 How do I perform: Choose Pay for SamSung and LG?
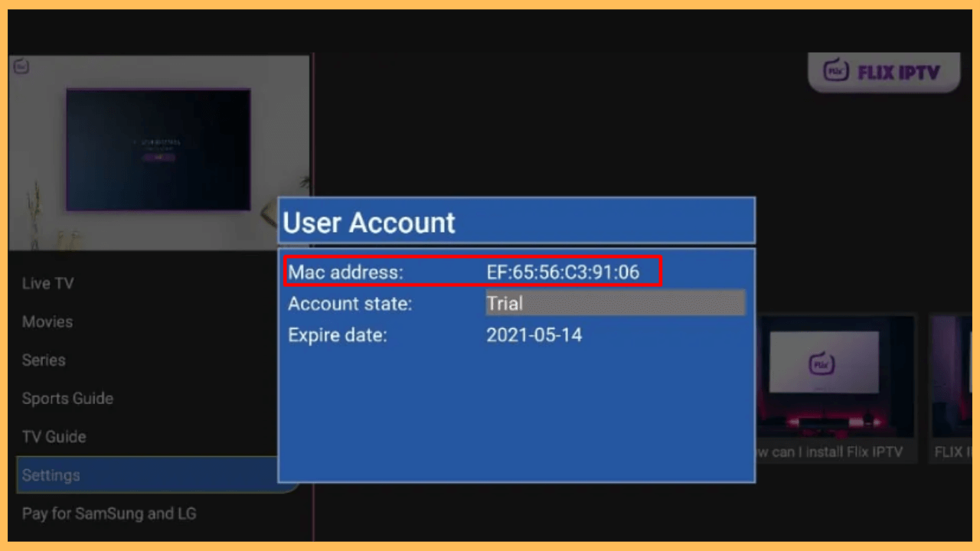tap(109, 513)
